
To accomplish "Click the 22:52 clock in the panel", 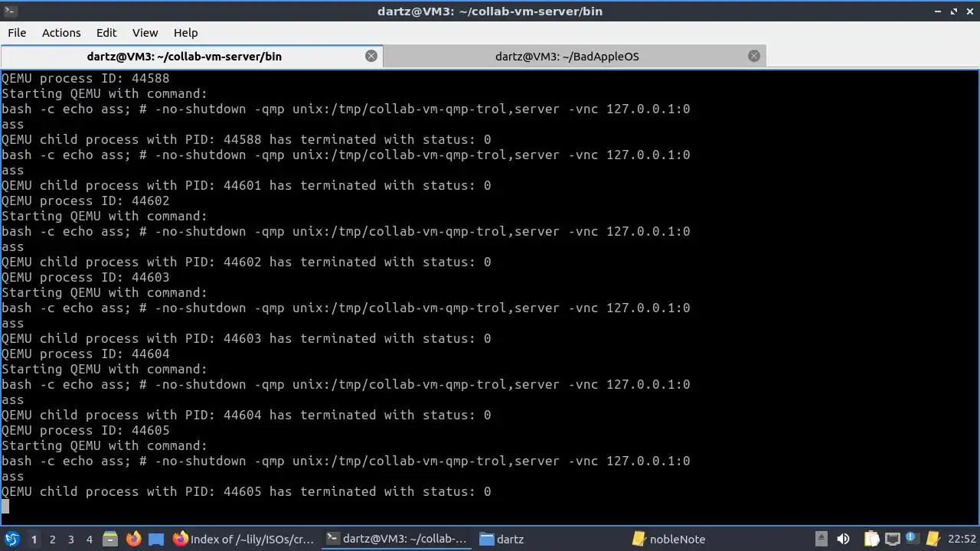I will pos(962,539).
